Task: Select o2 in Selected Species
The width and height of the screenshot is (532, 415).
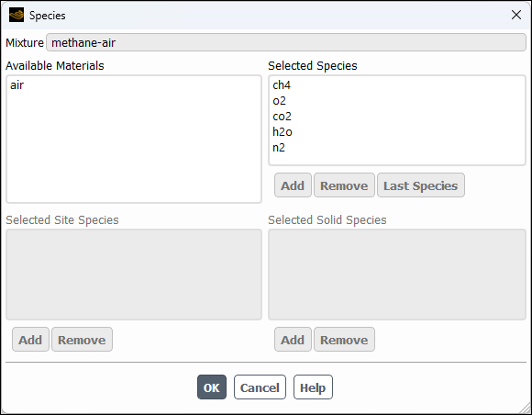Action: tap(279, 100)
